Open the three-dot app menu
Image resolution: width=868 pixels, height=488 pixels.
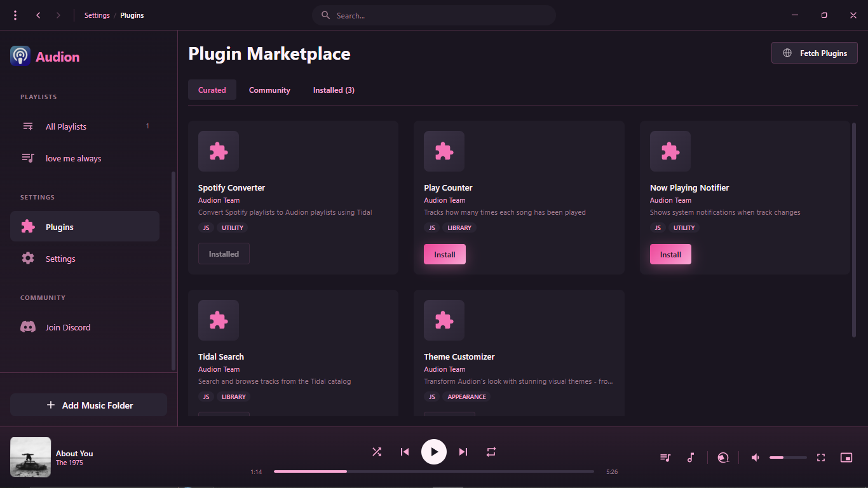pos(15,15)
